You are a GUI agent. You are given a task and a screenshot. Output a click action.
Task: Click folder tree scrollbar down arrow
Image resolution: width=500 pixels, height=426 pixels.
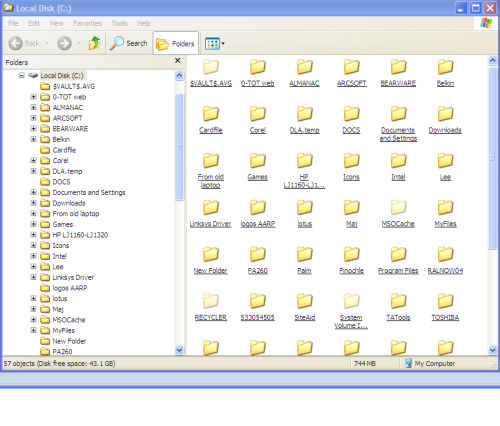tap(179, 350)
